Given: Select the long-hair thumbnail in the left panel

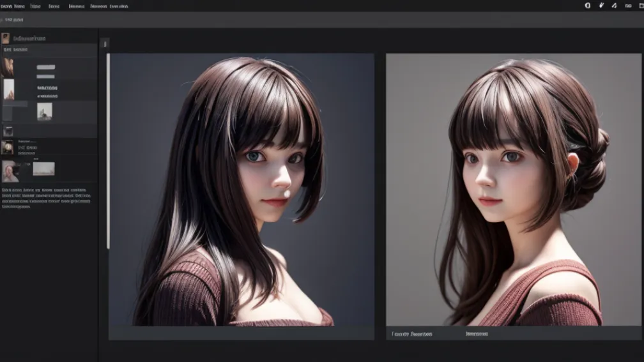Looking at the screenshot, I should tap(8, 67).
